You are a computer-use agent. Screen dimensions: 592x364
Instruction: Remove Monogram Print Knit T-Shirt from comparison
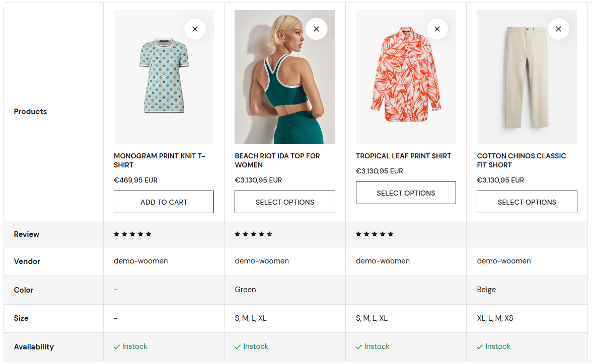(195, 29)
